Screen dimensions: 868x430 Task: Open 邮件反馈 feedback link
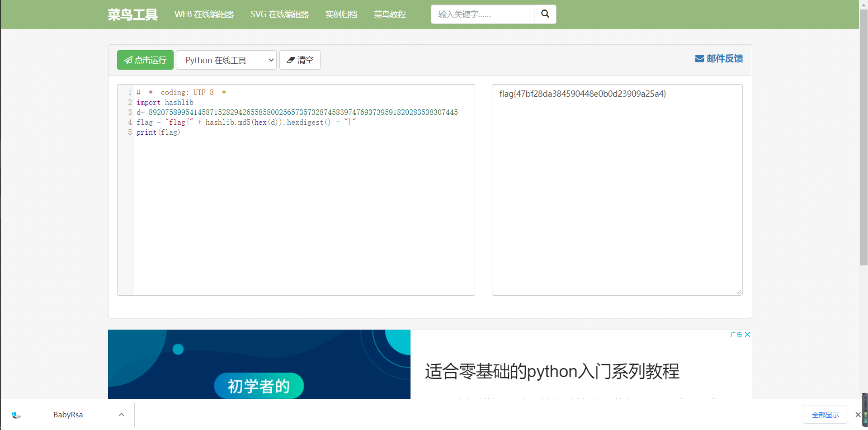coord(719,59)
